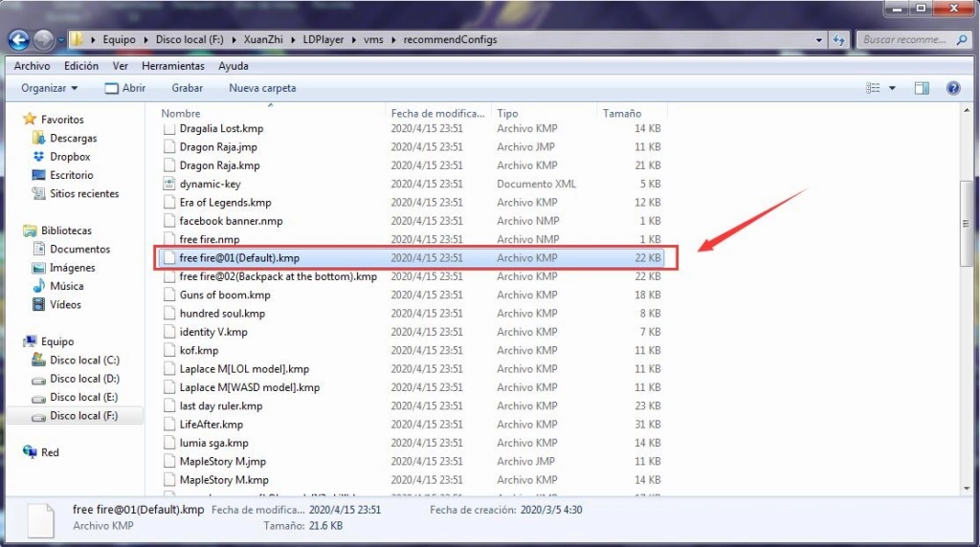Click the Bibliotecas icon
980x547 pixels.
[x=30, y=230]
